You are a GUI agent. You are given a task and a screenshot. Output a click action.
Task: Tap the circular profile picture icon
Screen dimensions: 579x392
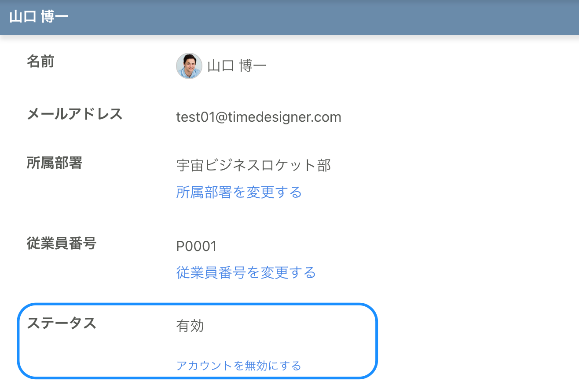click(189, 66)
